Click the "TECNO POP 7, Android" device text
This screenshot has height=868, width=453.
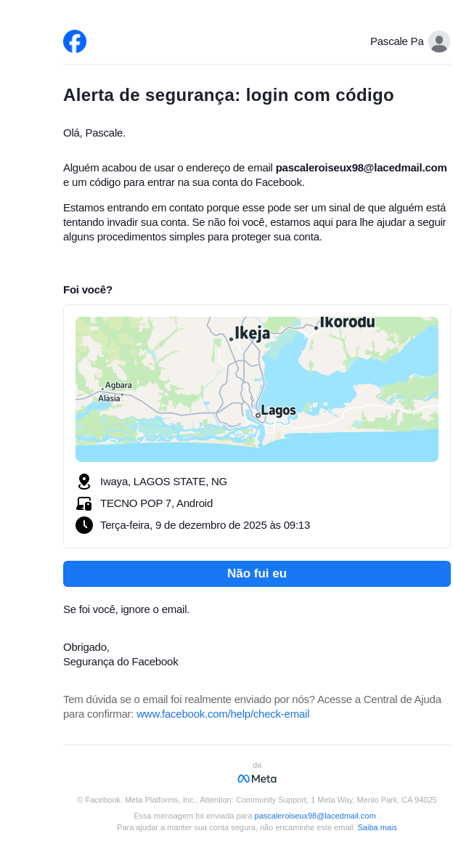click(x=156, y=503)
